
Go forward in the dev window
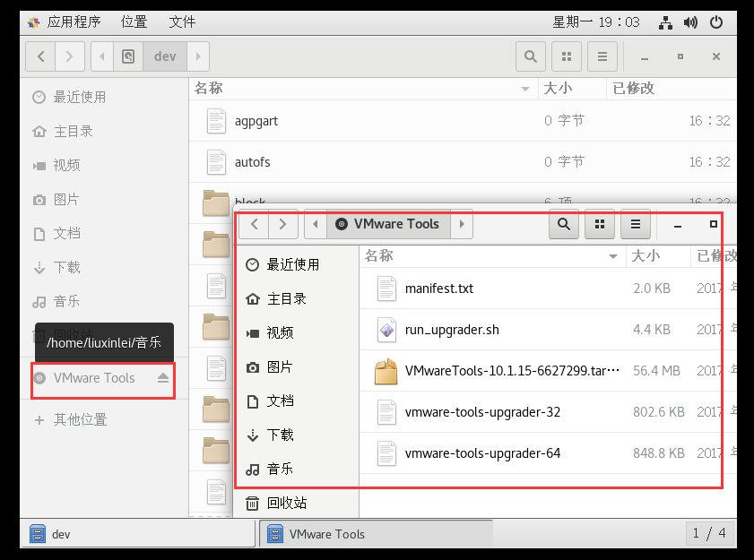[x=70, y=56]
